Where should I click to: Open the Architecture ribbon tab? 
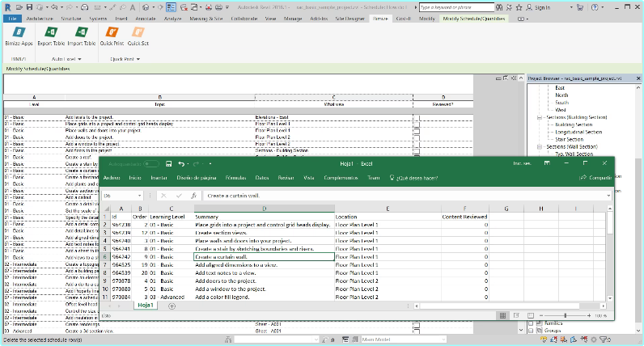point(40,19)
